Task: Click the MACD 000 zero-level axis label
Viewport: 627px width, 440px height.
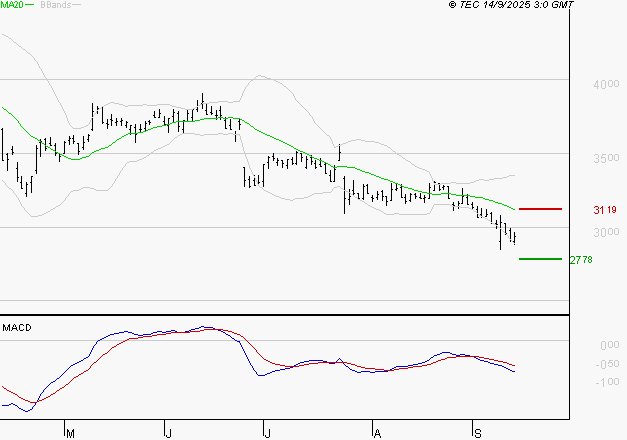Action: 608,345
